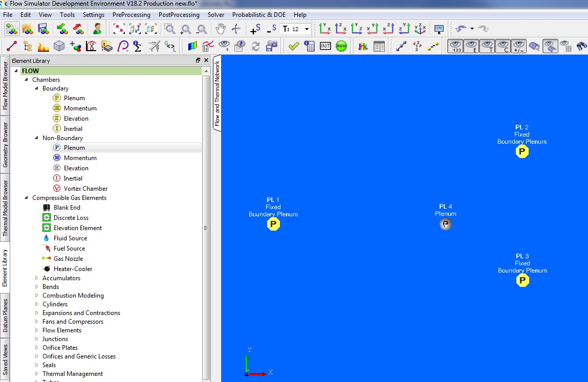Open the PostProcessing menu
This screenshot has width=588, height=382.
pos(179,15)
